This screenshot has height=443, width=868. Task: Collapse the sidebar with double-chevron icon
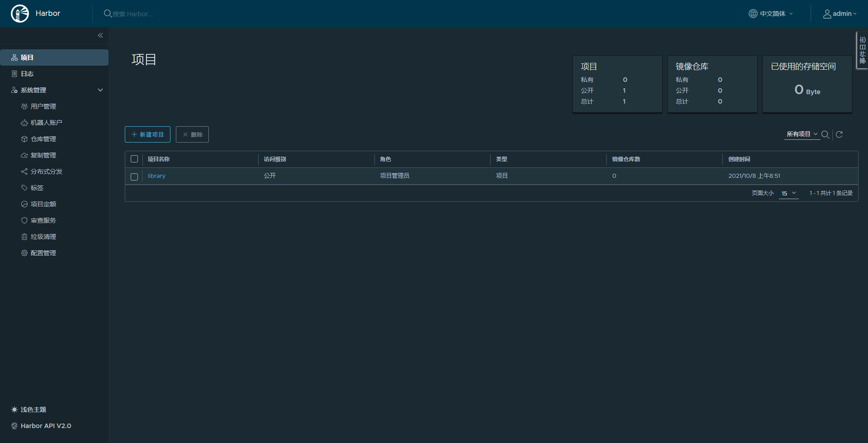[100, 35]
